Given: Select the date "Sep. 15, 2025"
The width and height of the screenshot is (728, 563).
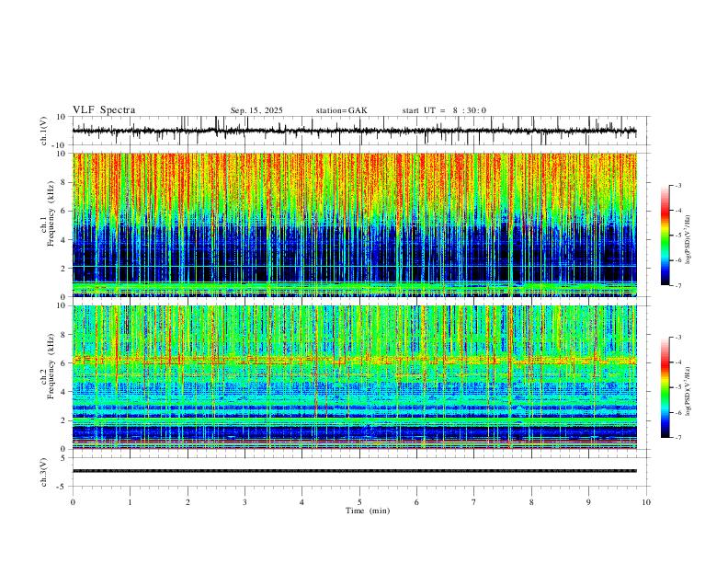Looking at the screenshot, I should 256,110.
